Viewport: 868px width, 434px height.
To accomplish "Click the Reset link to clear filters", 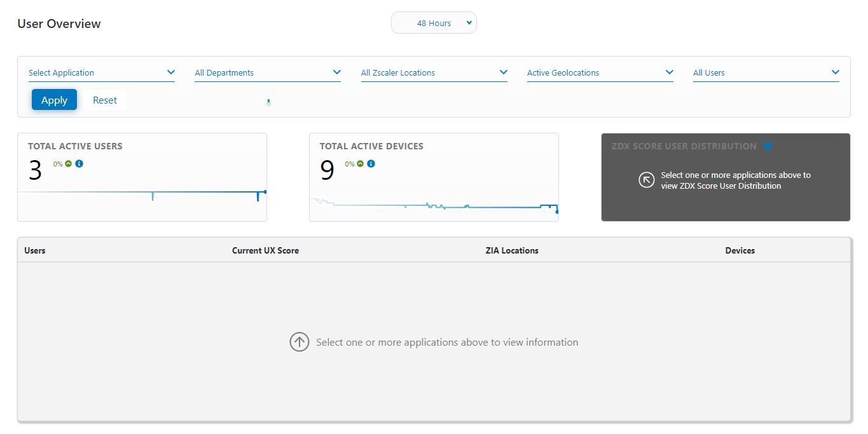I will [104, 100].
